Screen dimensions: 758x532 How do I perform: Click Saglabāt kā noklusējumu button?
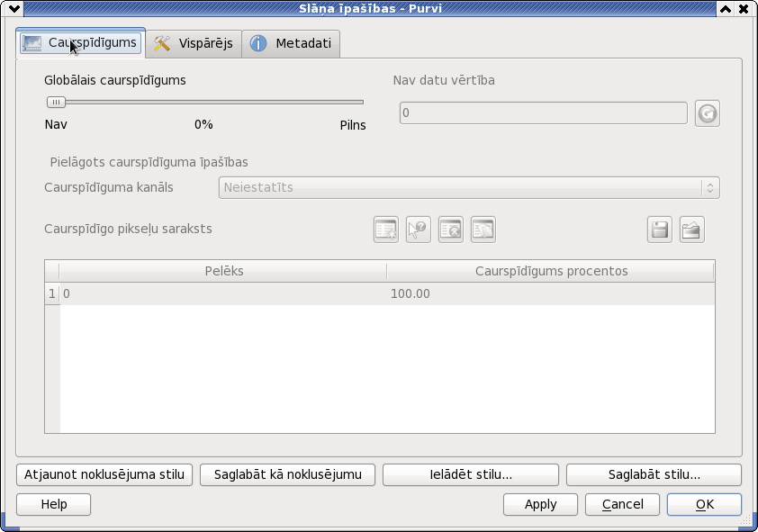(288, 474)
